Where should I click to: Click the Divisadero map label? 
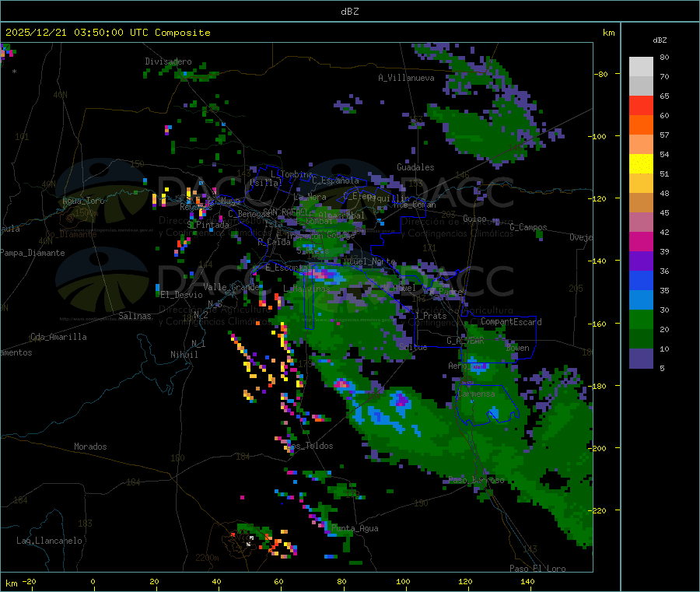click(168, 61)
